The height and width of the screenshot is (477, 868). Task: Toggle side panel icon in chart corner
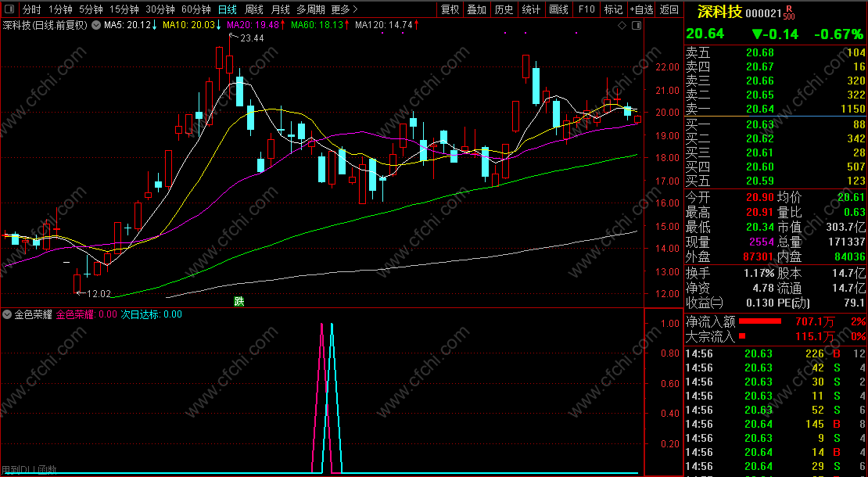point(637,26)
